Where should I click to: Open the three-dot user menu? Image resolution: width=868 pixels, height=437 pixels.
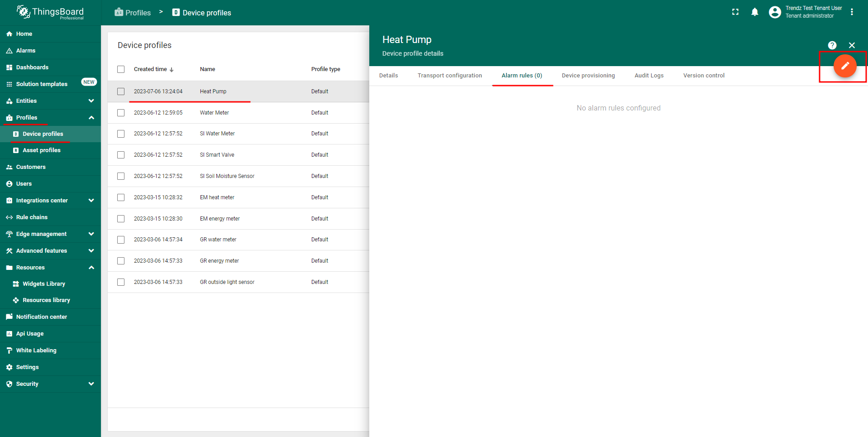pos(852,12)
